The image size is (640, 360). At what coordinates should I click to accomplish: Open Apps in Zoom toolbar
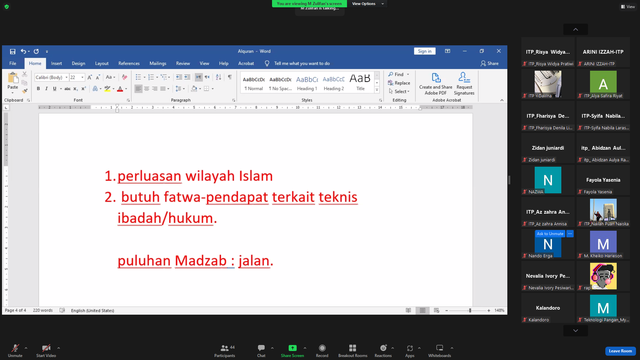coord(409,351)
